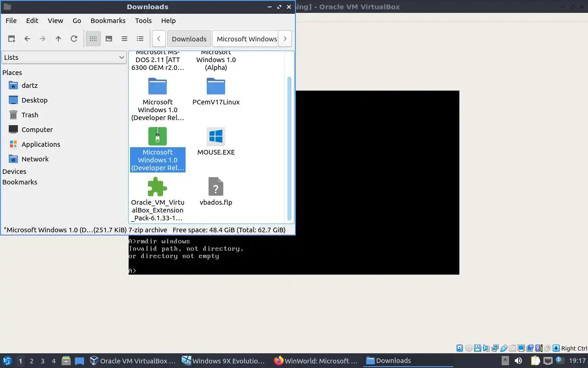This screenshot has height=368, width=588.
Task: Switch to compact list view mode
Action: pos(124,39)
